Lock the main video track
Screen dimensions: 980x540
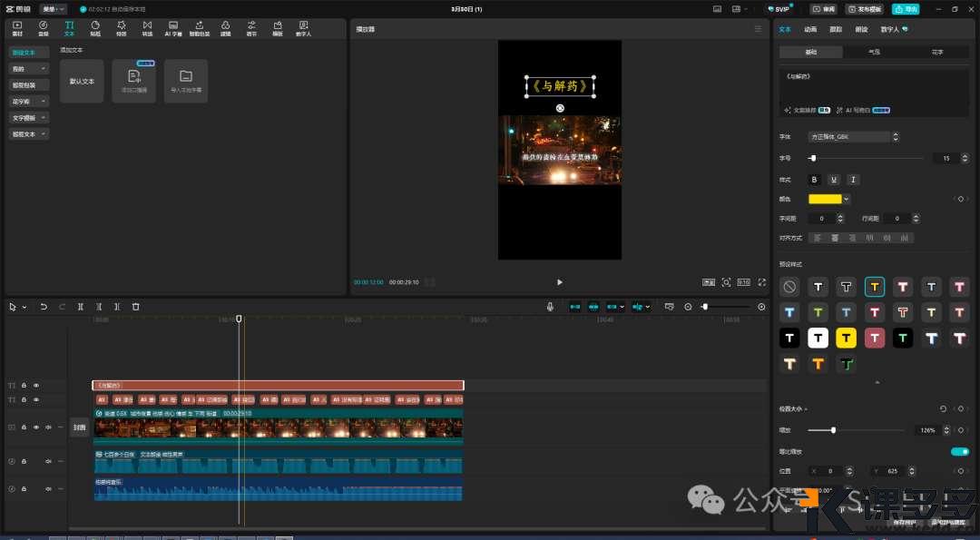click(24, 427)
